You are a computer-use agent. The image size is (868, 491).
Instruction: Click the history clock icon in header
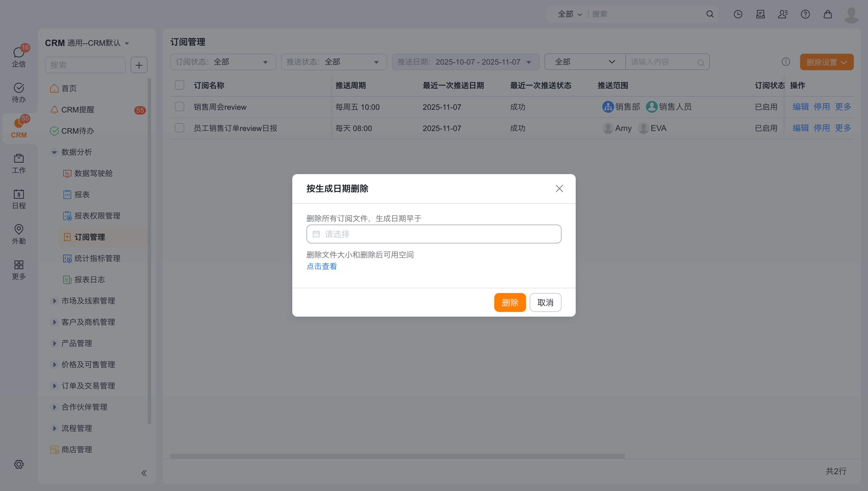coord(738,14)
